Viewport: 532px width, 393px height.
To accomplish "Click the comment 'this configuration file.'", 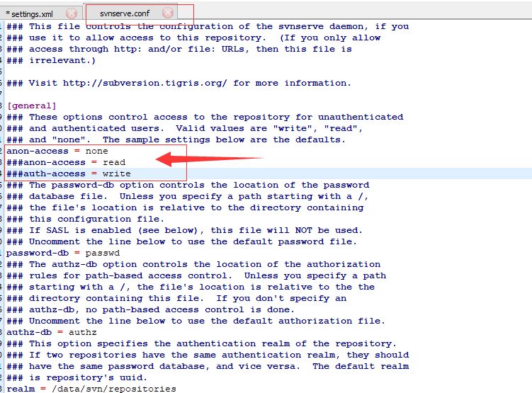I will [x=86, y=219].
